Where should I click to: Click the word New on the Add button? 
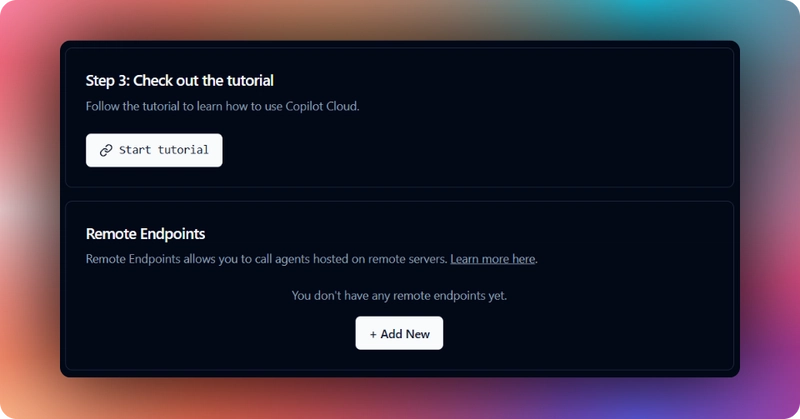tap(418, 334)
